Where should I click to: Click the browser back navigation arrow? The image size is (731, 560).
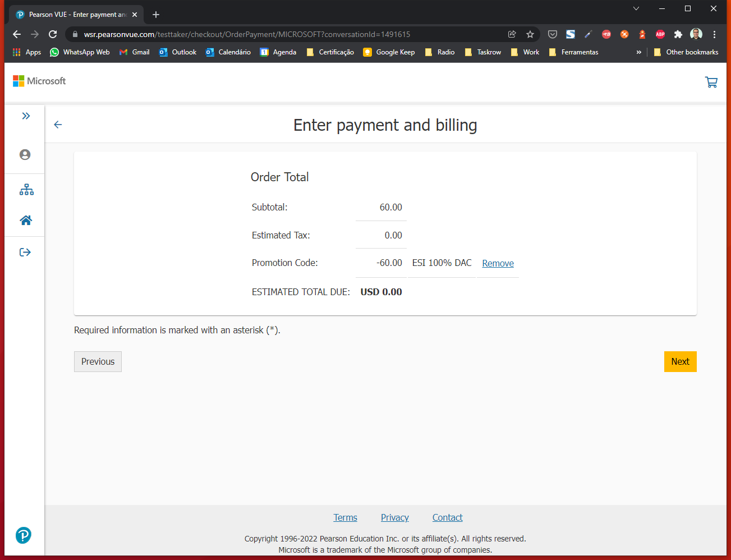pos(17,34)
